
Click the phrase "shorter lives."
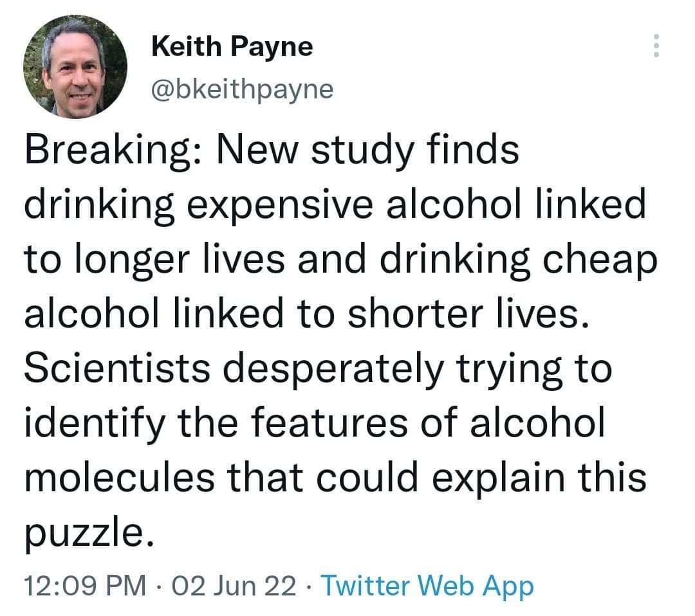[x=475, y=311]
